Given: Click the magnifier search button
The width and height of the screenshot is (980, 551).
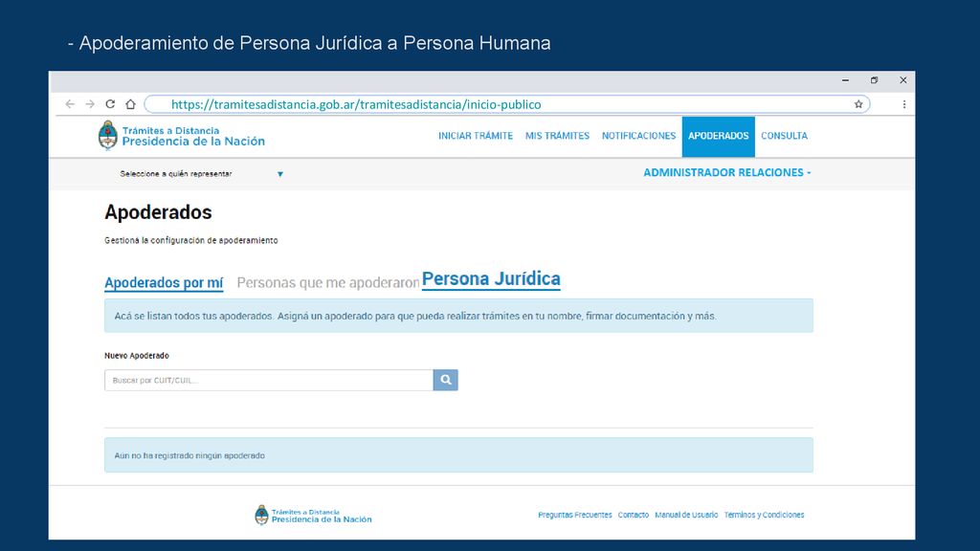Looking at the screenshot, I should [446, 380].
